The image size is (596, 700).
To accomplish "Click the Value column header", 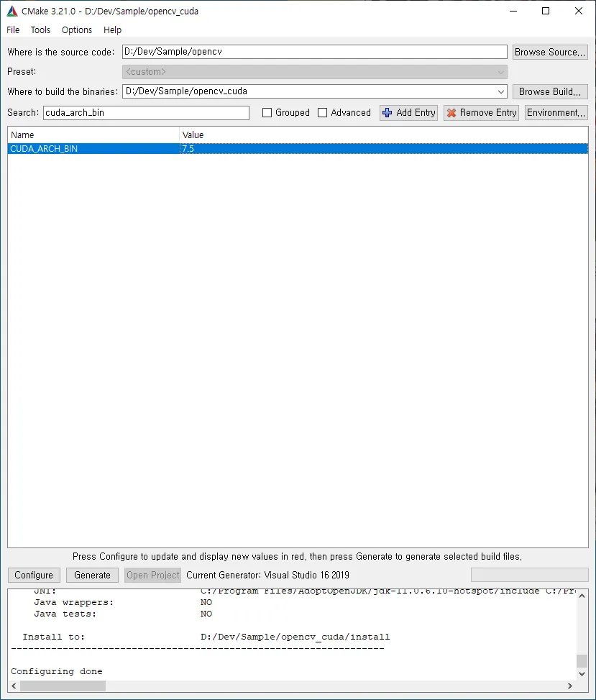I will click(x=384, y=135).
